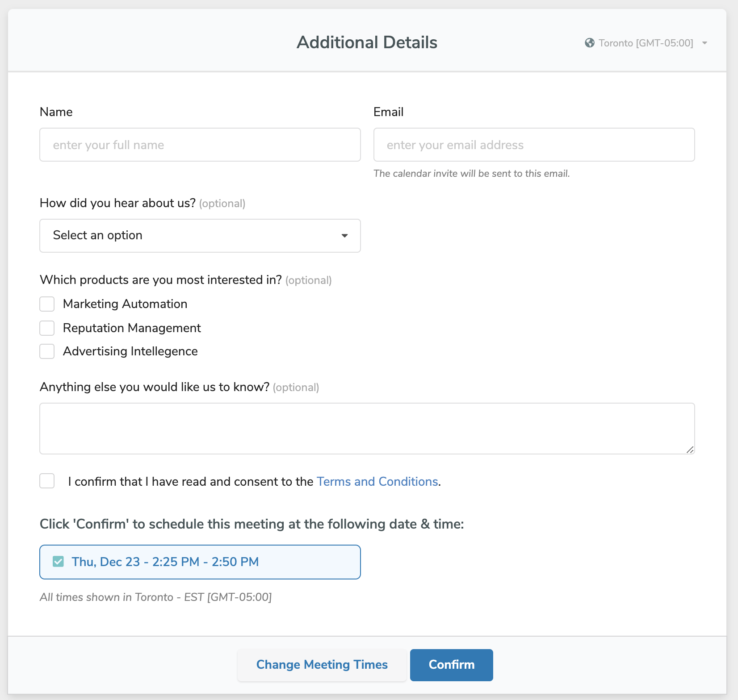The image size is (738, 700).
Task: Open the Toronto [GMT-05:00] timezone selector
Action: tap(646, 43)
